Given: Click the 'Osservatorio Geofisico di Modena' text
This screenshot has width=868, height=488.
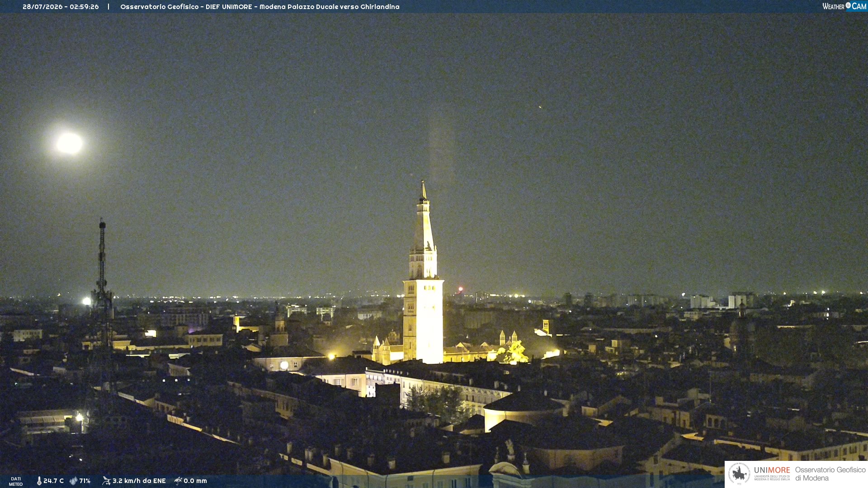Looking at the screenshot, I should [x=830, y=474].
